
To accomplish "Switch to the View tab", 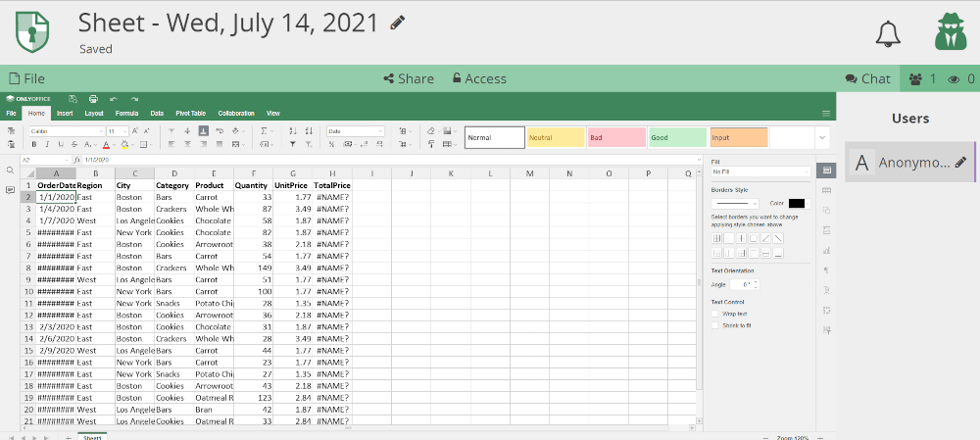I will pos(273,113).
